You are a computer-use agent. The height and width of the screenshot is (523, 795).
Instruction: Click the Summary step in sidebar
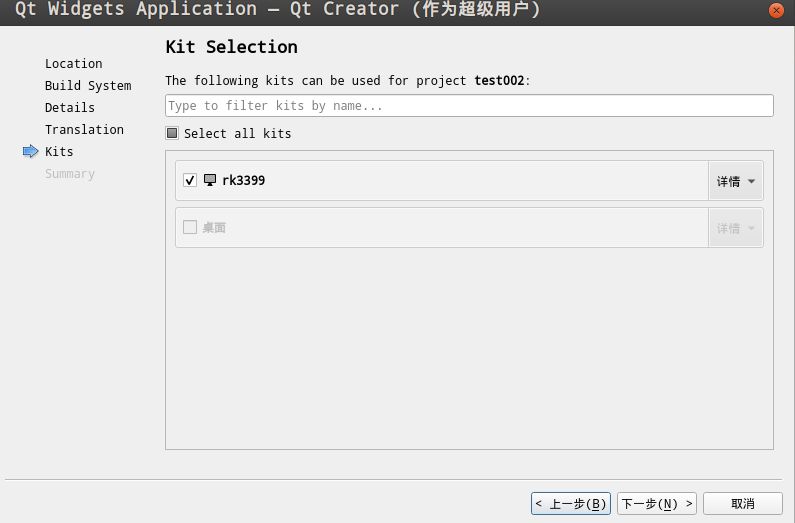70,174
